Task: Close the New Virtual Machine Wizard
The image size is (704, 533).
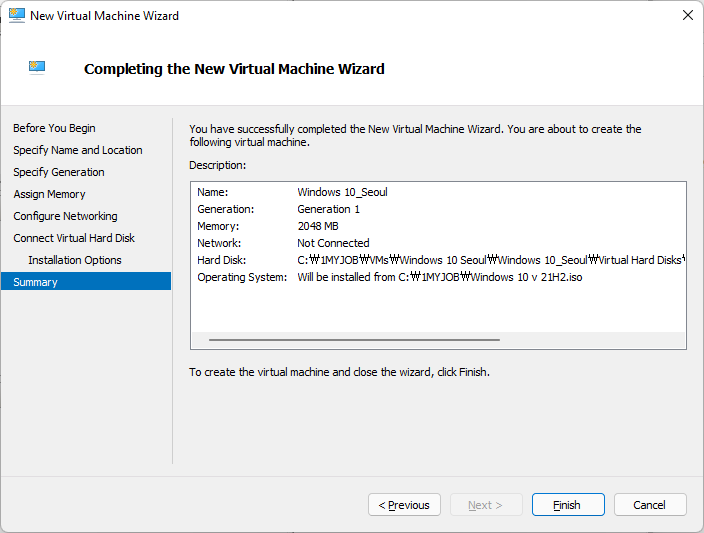Action: click(x=687, y=15)
